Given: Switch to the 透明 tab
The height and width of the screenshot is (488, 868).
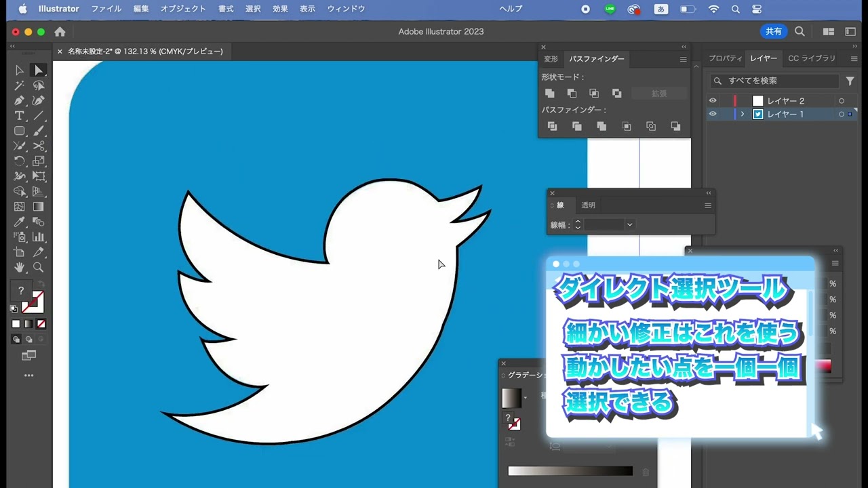Looking at the screenshot, I should tap(588, 205).
